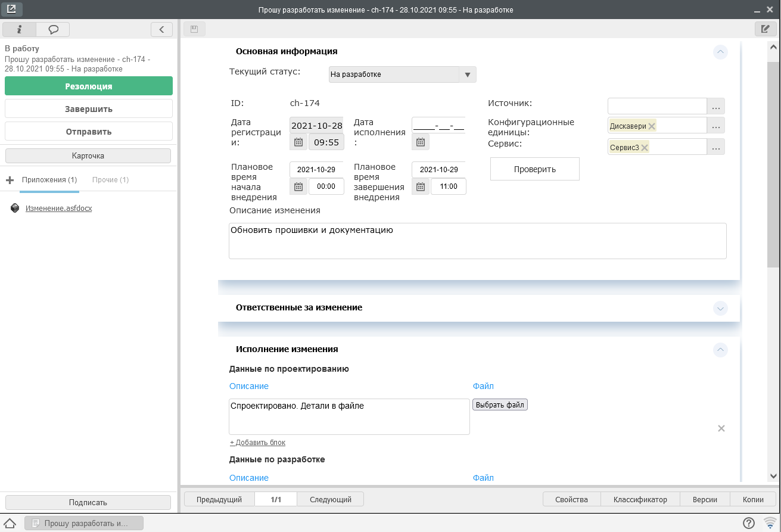This screenshot has height=532, width=781.
Task: Open the Изменение.asfdocx attachment link
Action: [58, 209]
